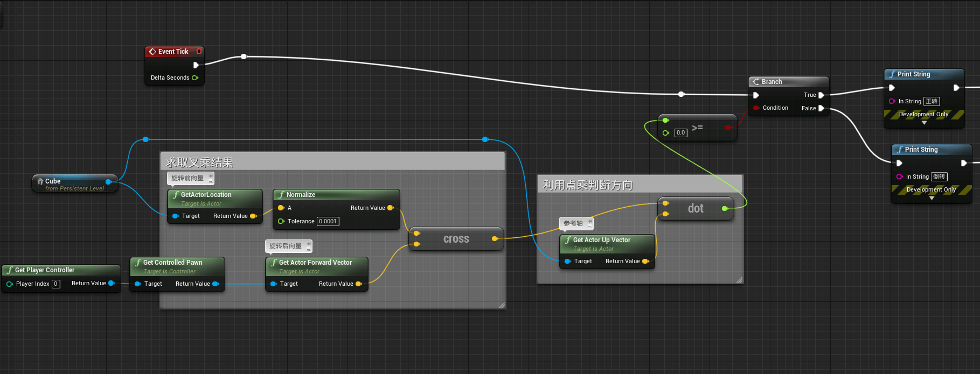The image size is (980, 374).
Task: Select the Event Tick node title
Action: (x=174, y=51)
